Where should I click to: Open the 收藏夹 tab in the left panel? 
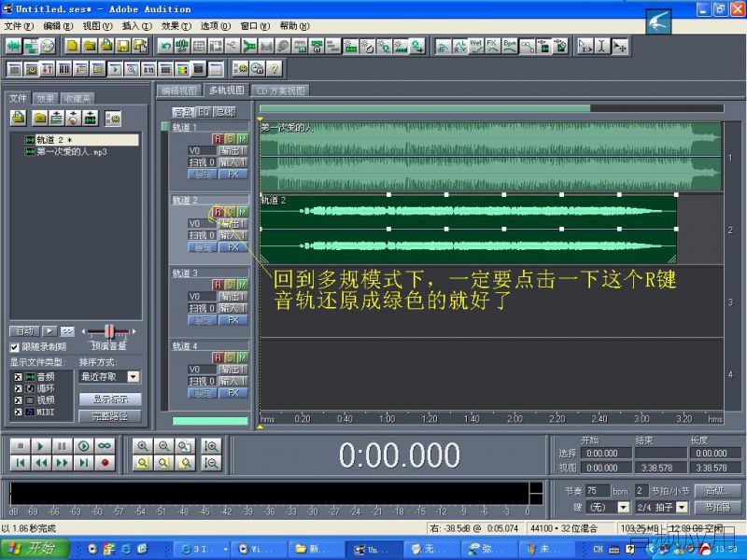78,99
